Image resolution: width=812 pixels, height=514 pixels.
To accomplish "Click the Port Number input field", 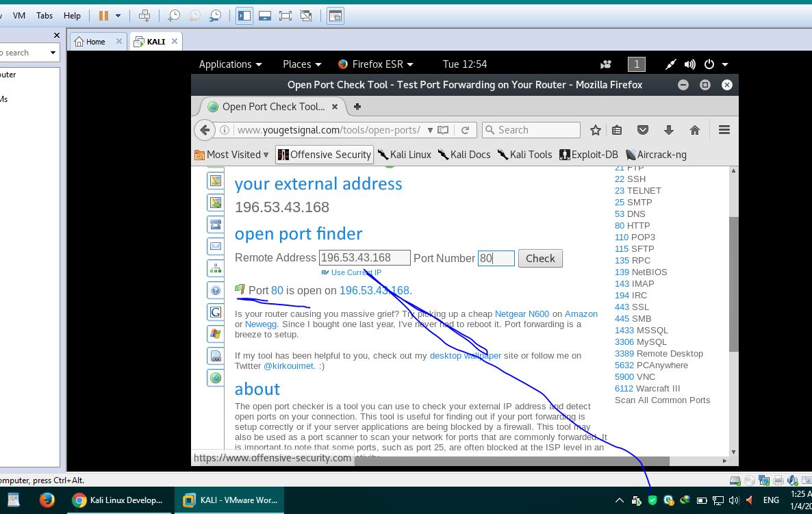I will (496, 258).
